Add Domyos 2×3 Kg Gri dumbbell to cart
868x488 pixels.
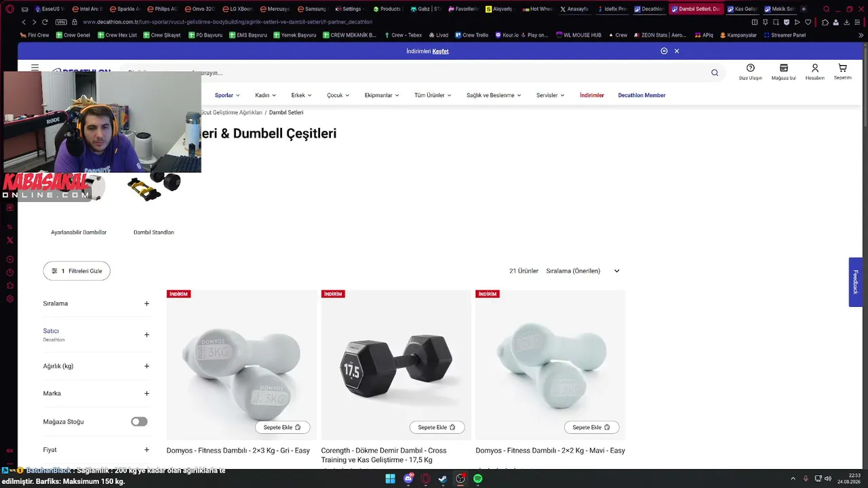click(x=283, y=427)
